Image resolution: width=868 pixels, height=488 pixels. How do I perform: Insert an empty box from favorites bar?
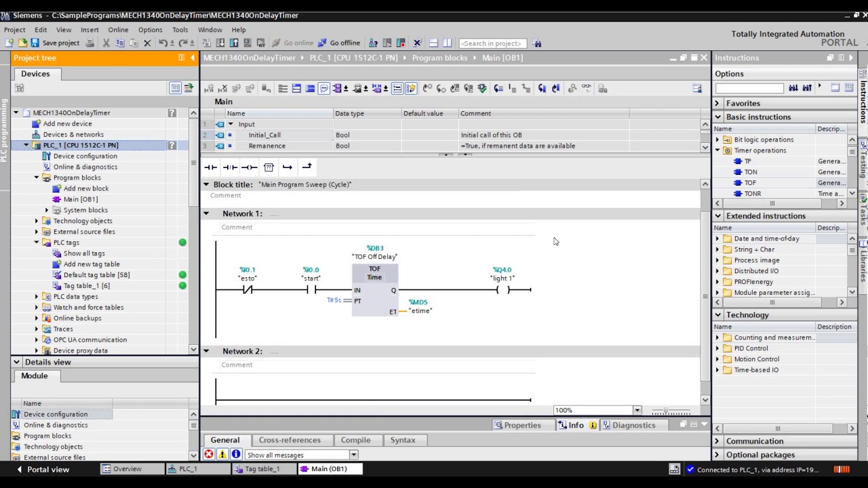269,167
